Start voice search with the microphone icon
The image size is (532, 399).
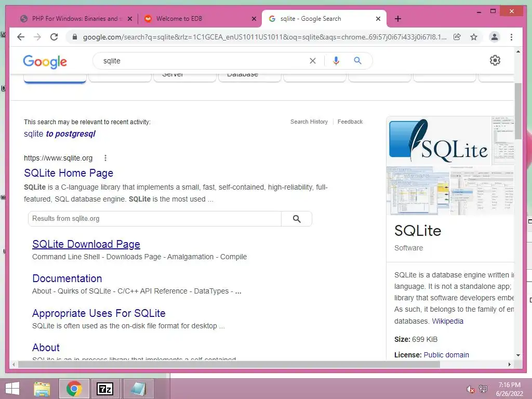pyautogui.click(x=336, y=61)
